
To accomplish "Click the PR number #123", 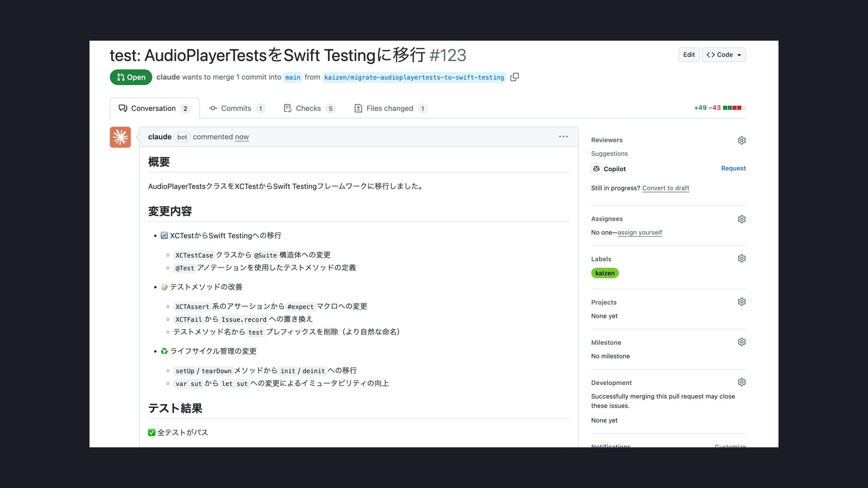I will (448, 55).
